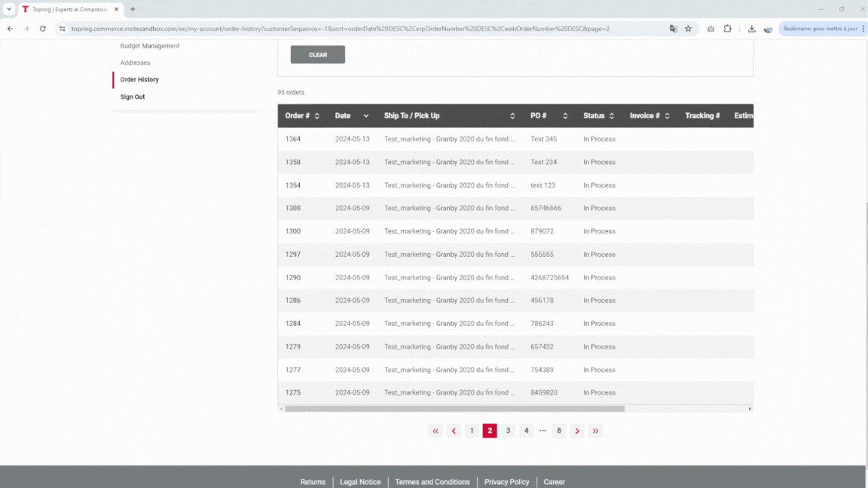Go to page 1 of orders
The image size is (868, 488).
pos(472,431)
